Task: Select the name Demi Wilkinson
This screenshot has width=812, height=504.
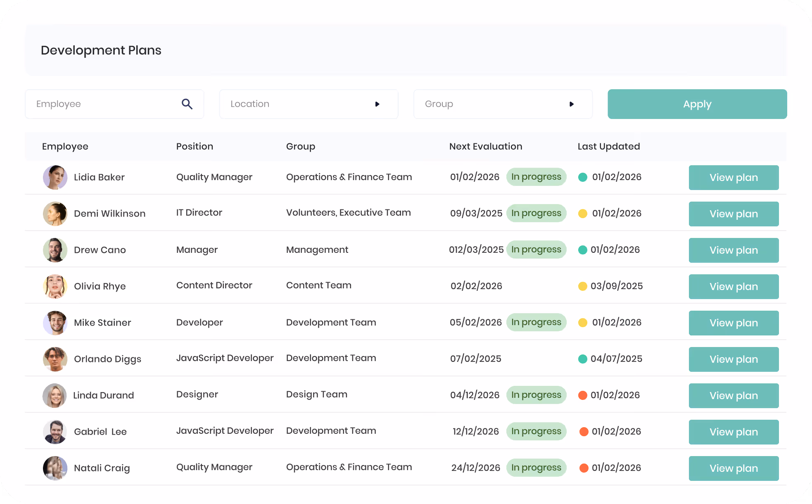Action: tap(109, 214)
